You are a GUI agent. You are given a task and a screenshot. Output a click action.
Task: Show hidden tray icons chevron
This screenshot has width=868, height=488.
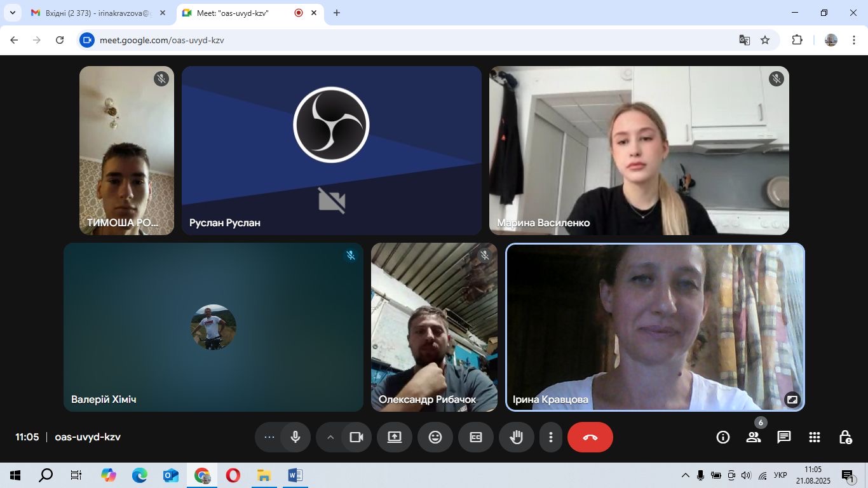click(686, 475)
